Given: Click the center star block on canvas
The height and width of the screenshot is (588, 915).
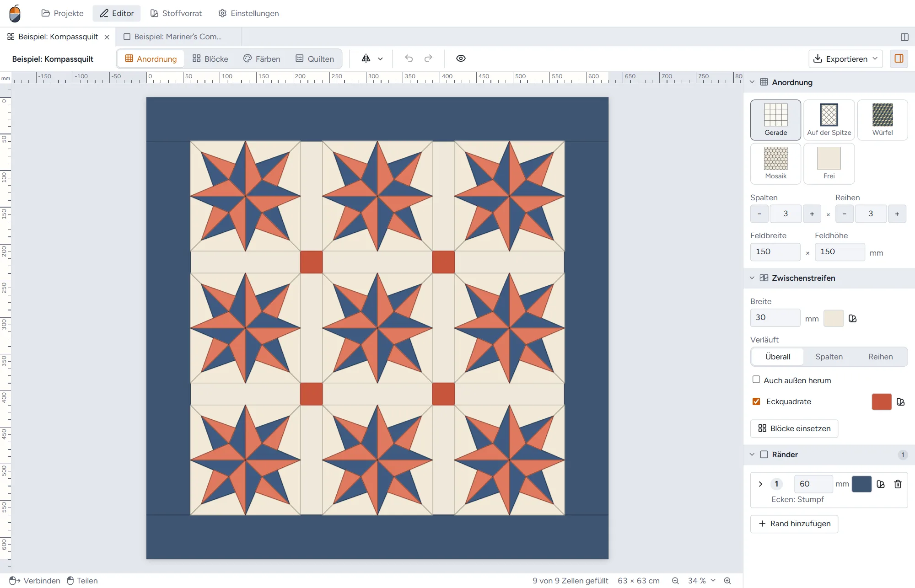Looking at the screenshot, I should coord(377,328).
